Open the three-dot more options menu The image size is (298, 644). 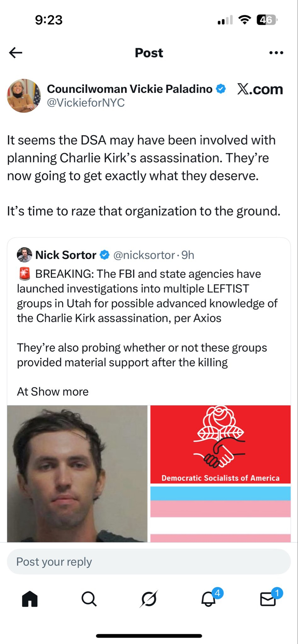point(276,53)
